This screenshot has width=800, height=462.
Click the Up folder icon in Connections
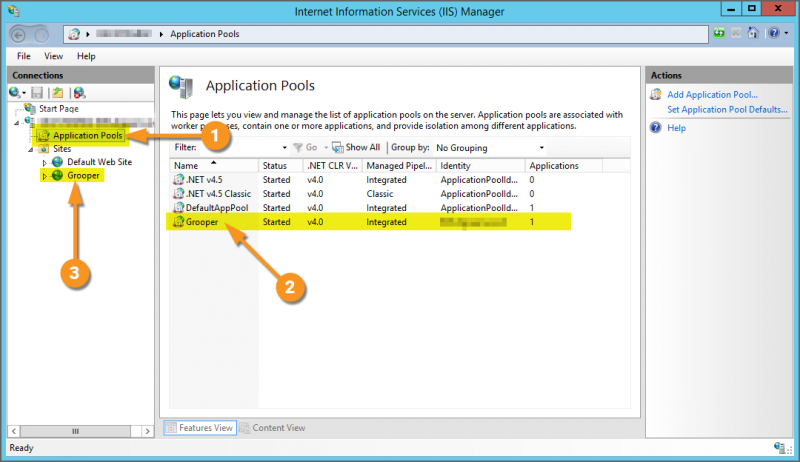pyautogui.click(x=58, y=92)
